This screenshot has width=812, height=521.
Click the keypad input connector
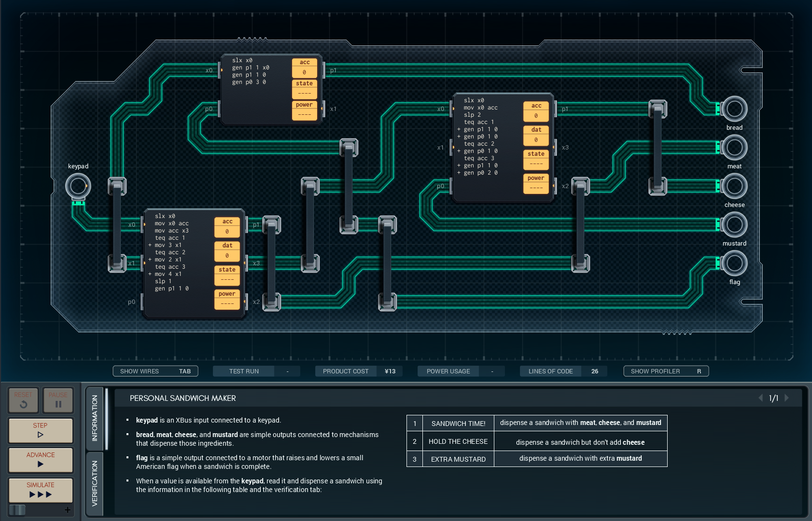click(x=78, y=186)
